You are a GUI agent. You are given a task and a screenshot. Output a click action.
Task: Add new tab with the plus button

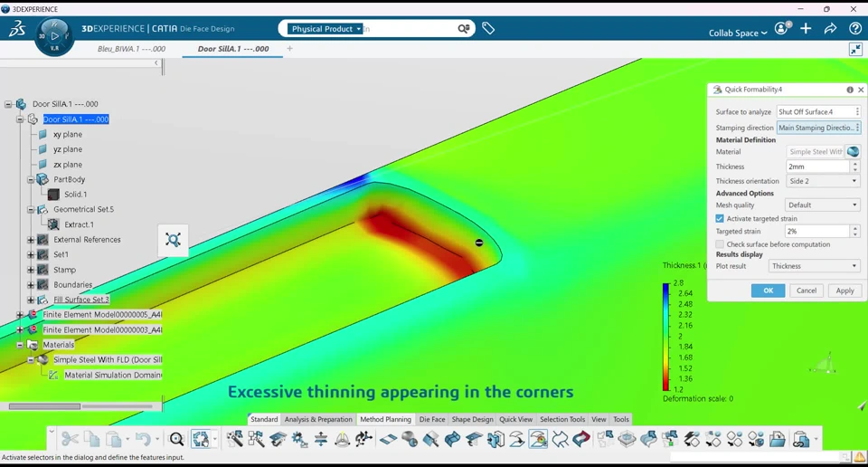click(x=289, y=49)
